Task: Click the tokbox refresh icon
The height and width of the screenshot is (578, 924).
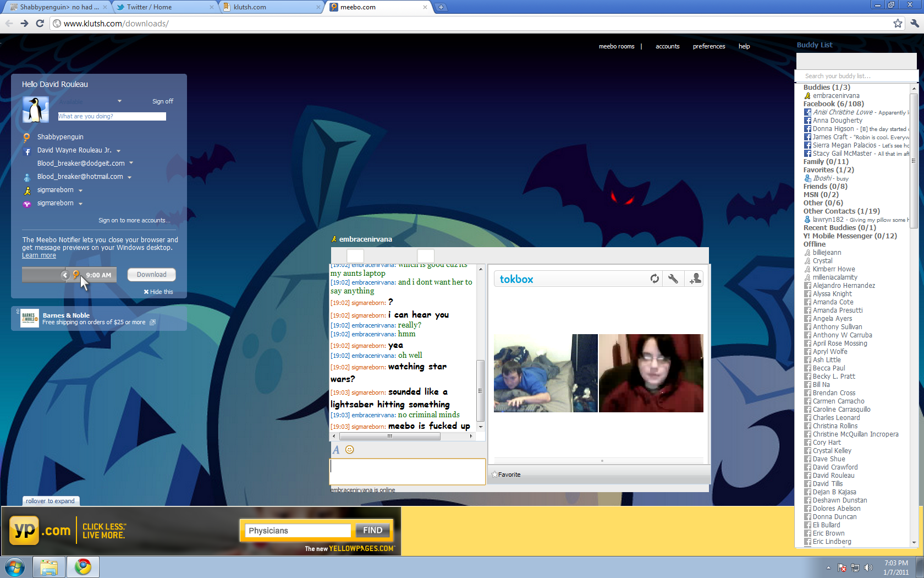Action: pyautogui.click(x=654, y=279)
